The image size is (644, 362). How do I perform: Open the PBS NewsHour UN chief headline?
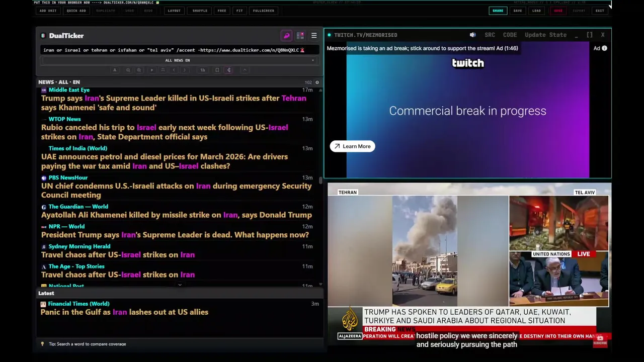pyautogui.click(x=176, y=190)
